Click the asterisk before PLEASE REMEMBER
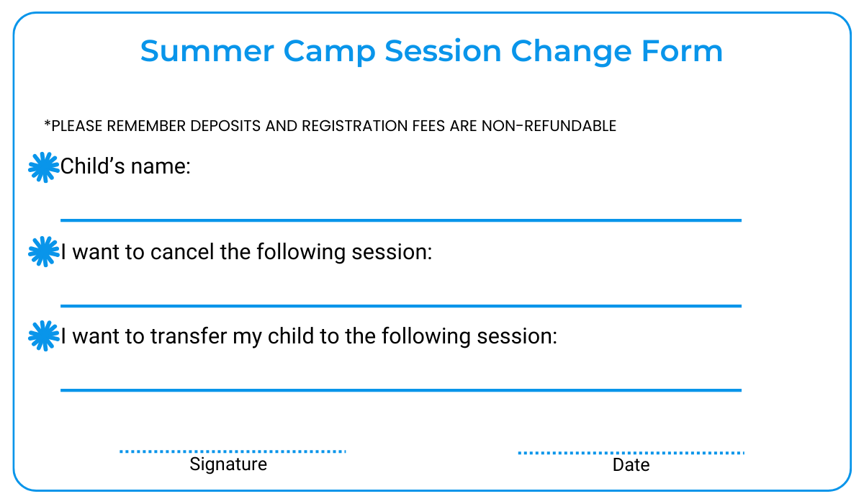This screenshot has height=504, width=864. click(x=48, y=125)
